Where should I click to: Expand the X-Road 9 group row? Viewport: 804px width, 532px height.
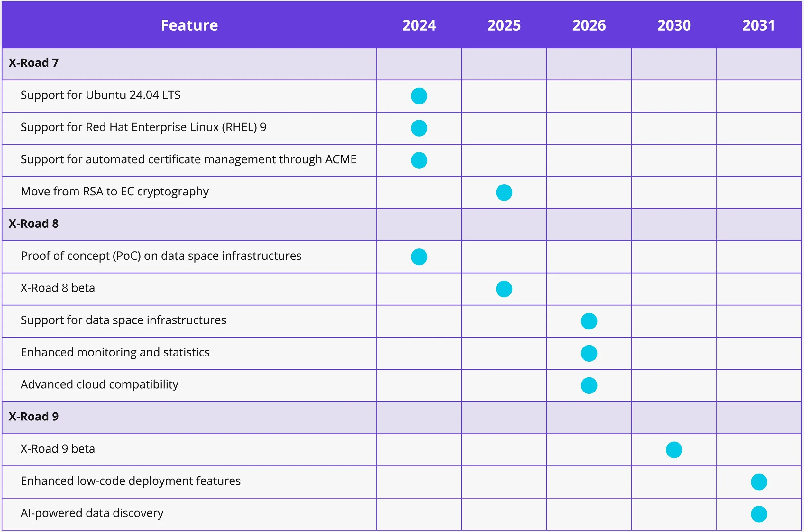pyautogui.click(x=33, y=416)
